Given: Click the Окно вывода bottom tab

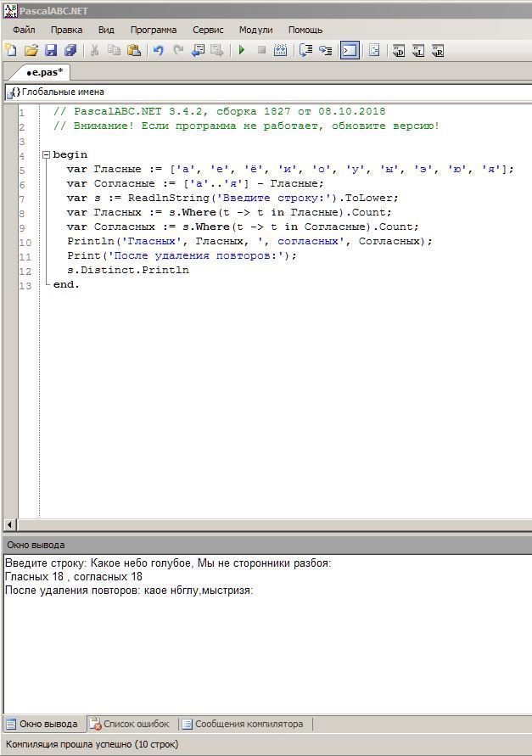Looking at the screenshot, I should click(x=43, y=724).
